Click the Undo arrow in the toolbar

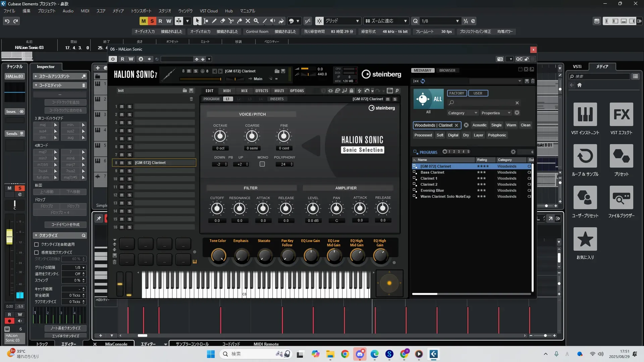(7, 21)
